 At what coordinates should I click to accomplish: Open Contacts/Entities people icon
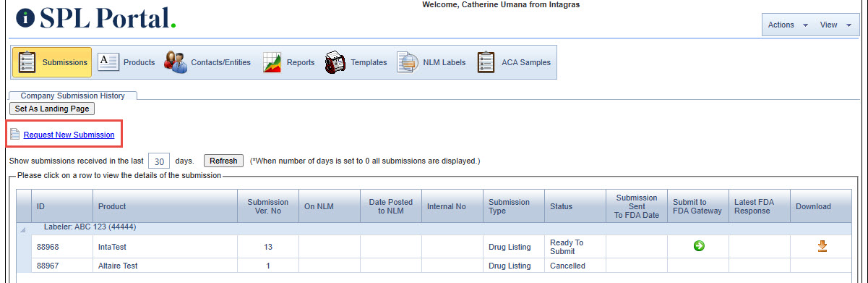[175, 62]
